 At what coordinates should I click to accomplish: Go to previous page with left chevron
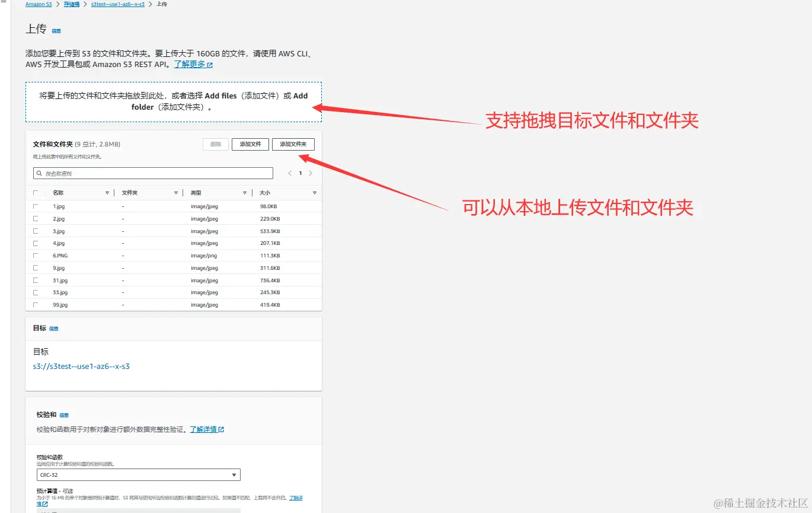click(x=290, y=173)
